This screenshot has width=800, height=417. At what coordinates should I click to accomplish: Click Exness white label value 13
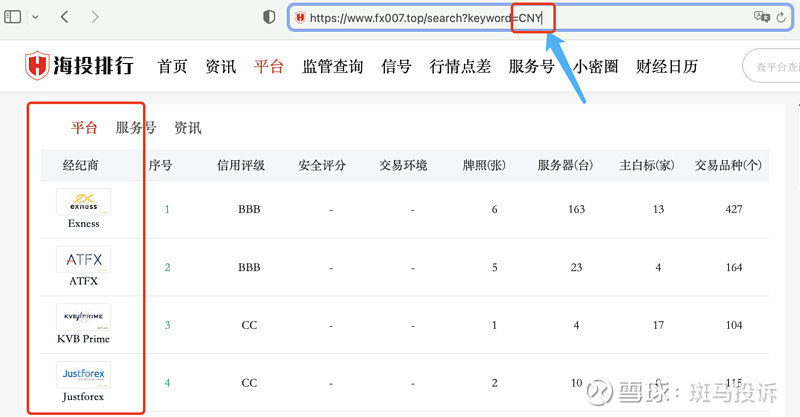659,209
